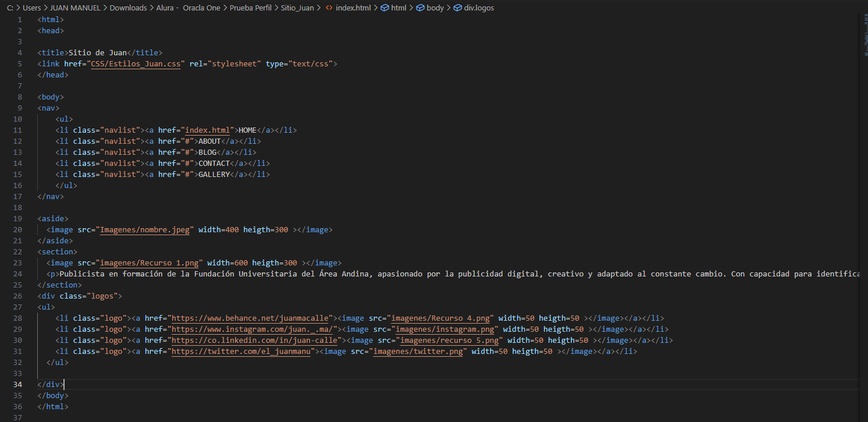Follow the imagenes/twitter.png link
This screenshot has width=868, height=422.
coord(418,351)
